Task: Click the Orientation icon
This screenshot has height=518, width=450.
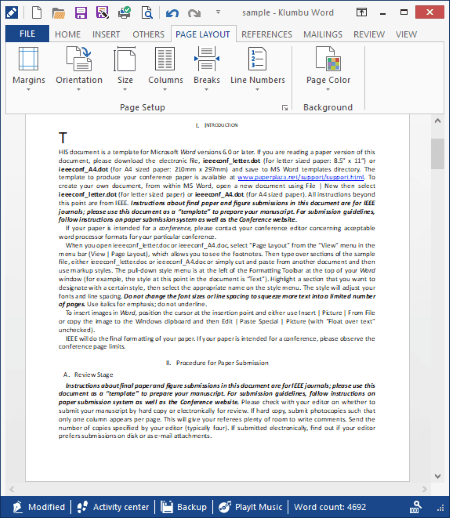Action: point(79,59)
